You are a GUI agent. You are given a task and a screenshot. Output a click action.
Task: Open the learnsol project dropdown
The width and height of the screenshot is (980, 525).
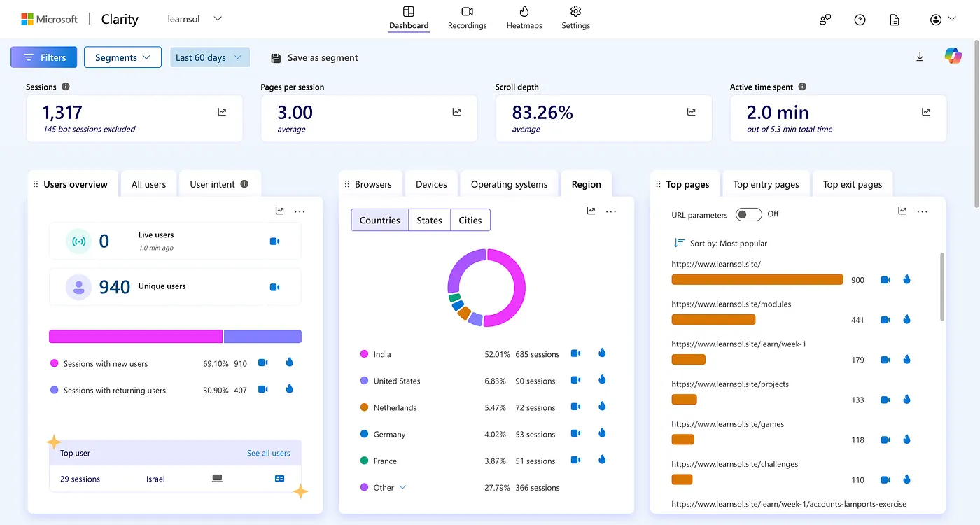tap(195, 19)
